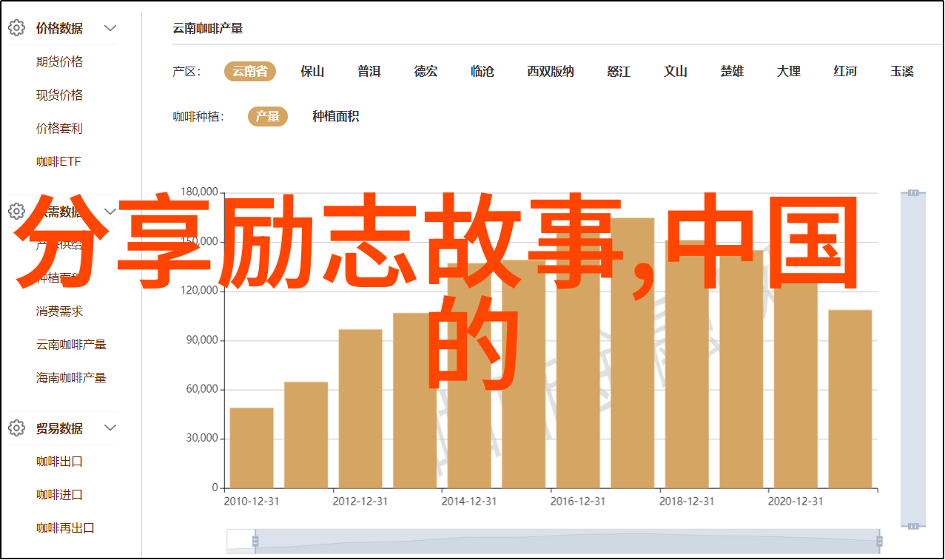The width and height of the screenshot is (945, 560).
Task: Select the 玉溪 region filter
Action: [x=902, y=72]
